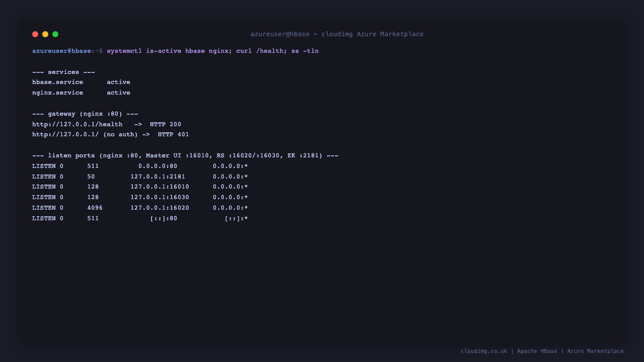
Task: Click the '127.0.0.1:16010' listen address
Action: [160, 187]
